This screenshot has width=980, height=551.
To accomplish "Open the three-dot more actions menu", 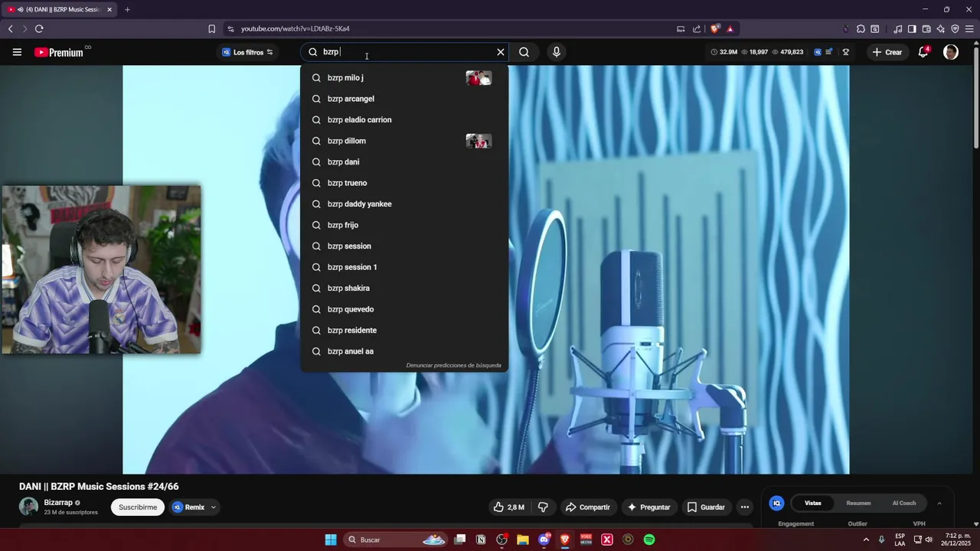I will [x=744, y=507].
